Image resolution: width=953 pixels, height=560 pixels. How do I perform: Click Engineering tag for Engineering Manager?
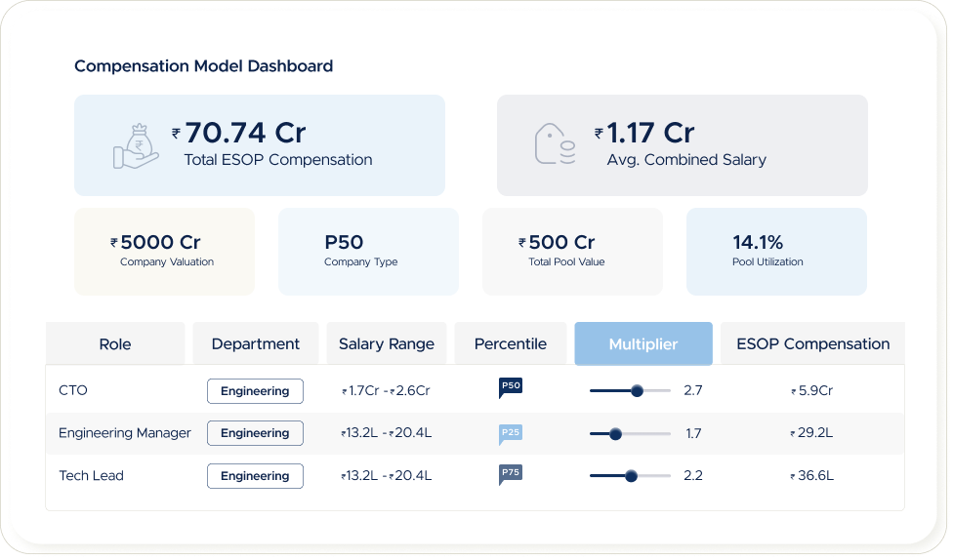(255, 433)
